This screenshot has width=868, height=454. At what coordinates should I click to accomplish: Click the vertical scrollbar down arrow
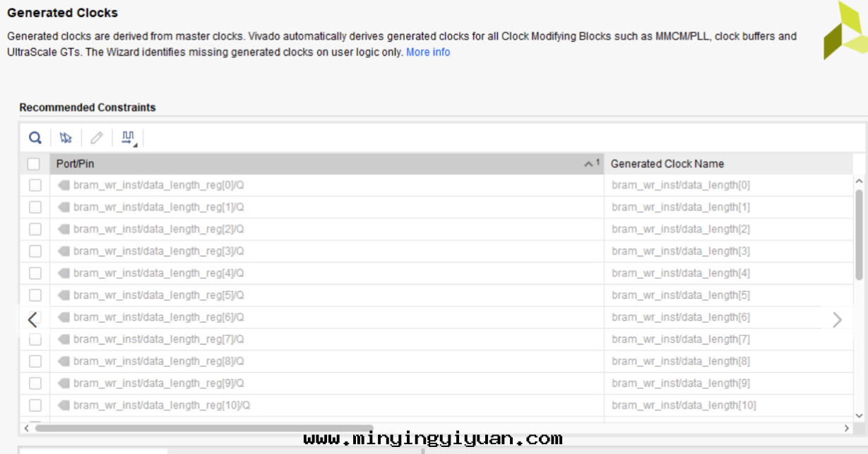click(x=859, y=415)
